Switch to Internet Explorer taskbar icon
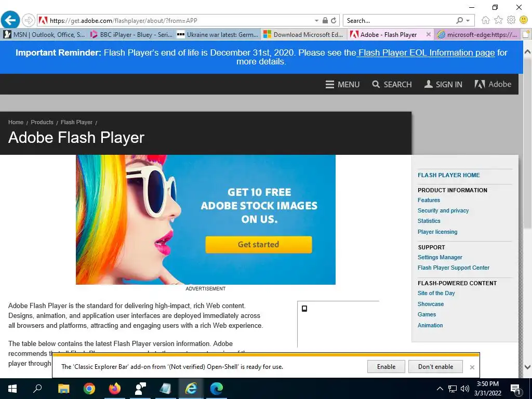This screenshot has height=399, width=532. (191, 389)
